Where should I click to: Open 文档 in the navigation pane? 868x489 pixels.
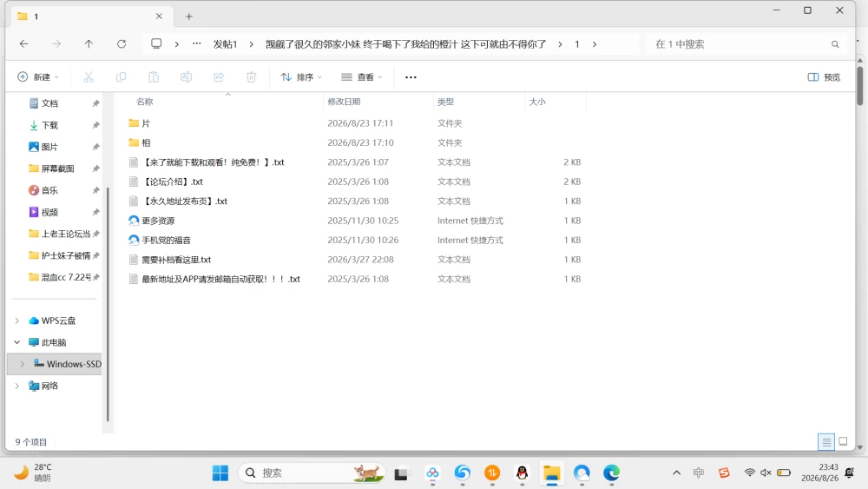[x=49, y=103]
